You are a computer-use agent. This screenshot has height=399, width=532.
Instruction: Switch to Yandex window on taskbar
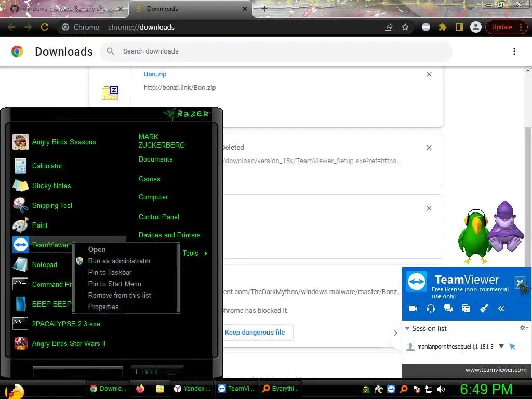tap(192, 389)
